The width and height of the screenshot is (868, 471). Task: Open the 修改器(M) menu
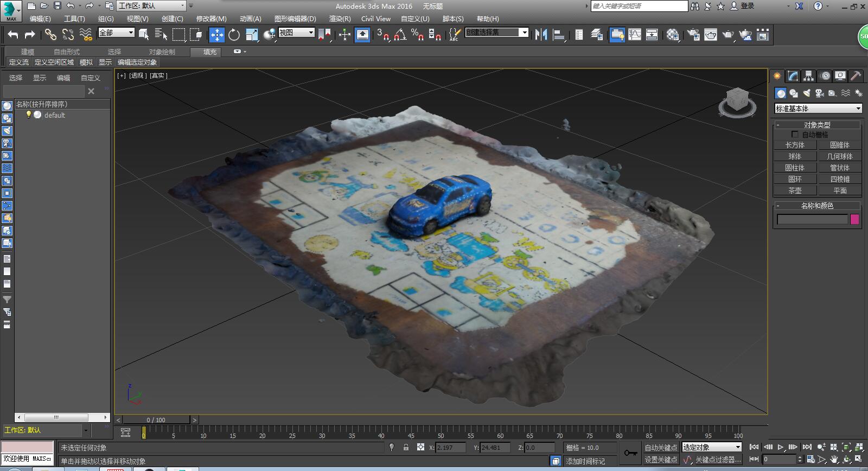[x=211, y=18]
